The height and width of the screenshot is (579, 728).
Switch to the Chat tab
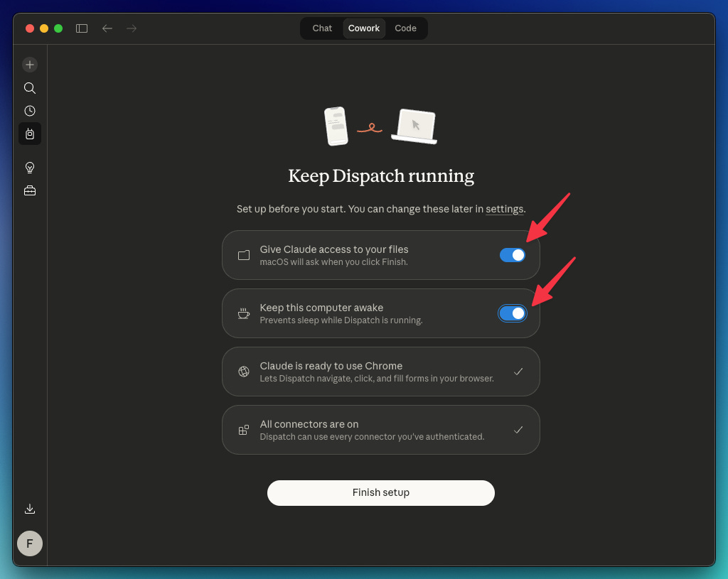pos(322,28)
